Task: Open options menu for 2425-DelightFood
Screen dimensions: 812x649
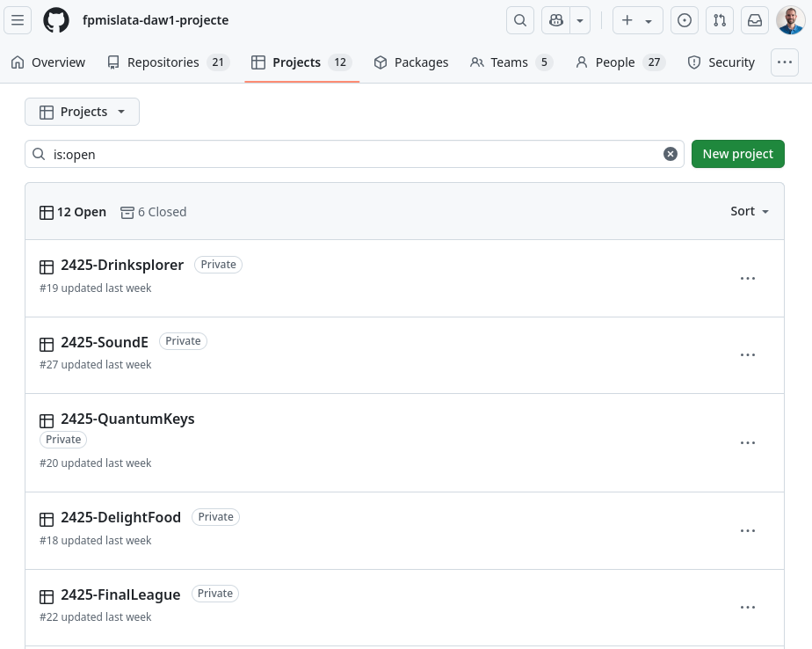Action: pos(747,531)
